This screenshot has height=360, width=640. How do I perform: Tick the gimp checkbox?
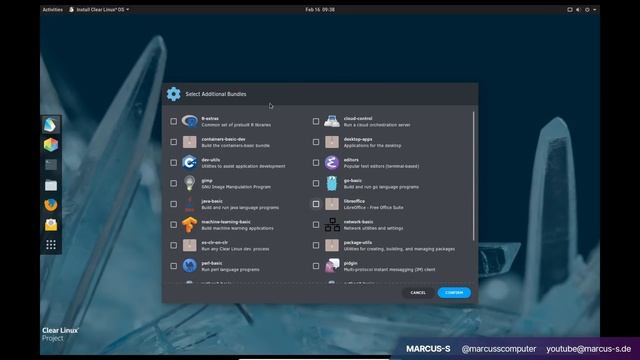173,183
